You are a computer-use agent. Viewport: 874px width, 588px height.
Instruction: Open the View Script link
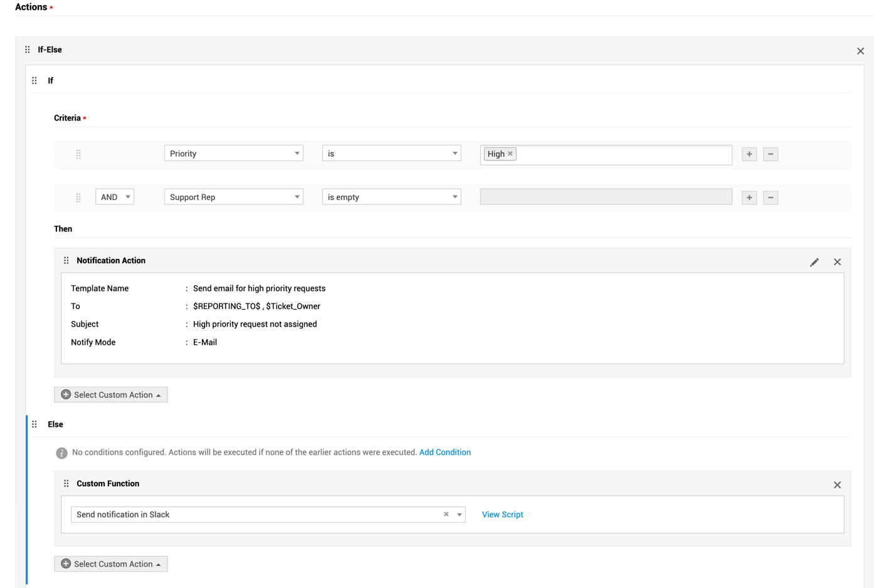pyautogui.click(x=502, y=515)
